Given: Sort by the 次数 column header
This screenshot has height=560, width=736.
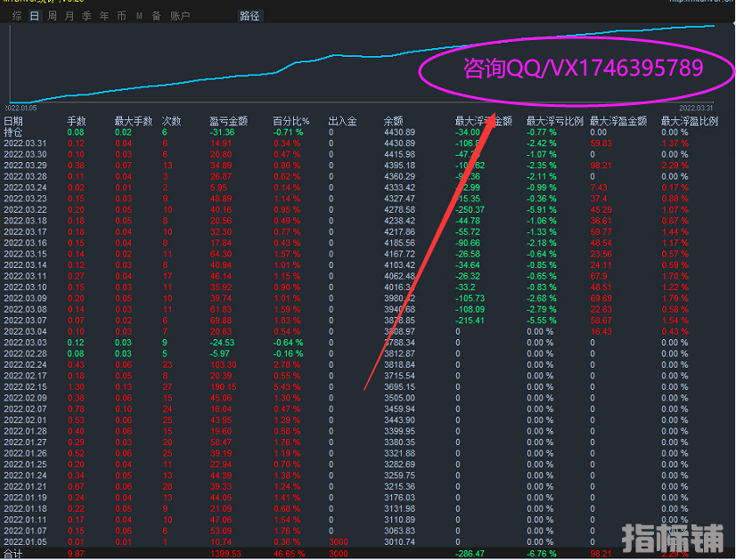Looking at the screenshot, I should (171, 121).
